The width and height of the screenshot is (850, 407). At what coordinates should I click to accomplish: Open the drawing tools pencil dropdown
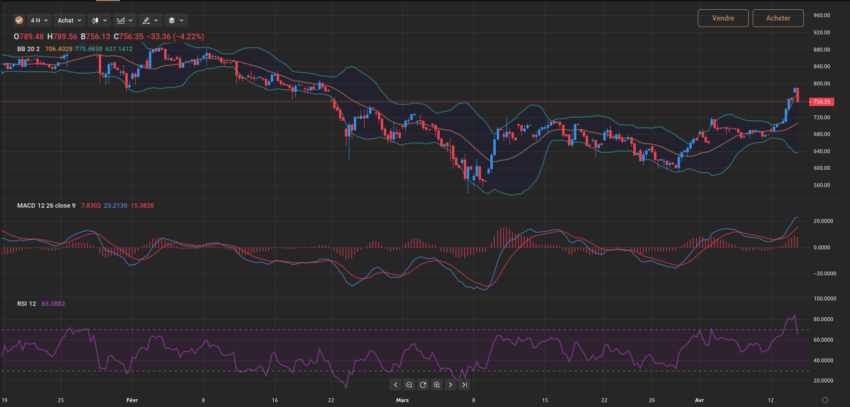click(x=150, y=20)
